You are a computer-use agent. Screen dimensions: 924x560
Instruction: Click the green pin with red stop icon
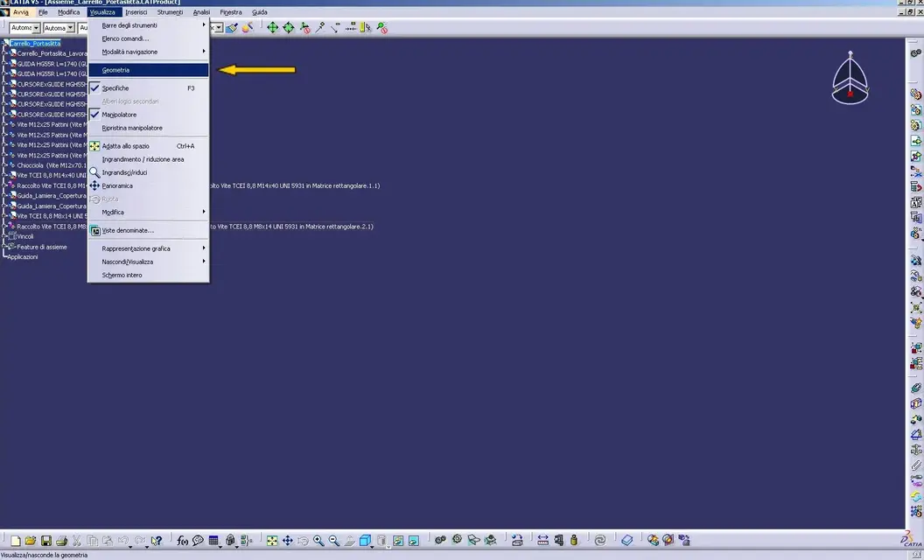pos(381,28)
